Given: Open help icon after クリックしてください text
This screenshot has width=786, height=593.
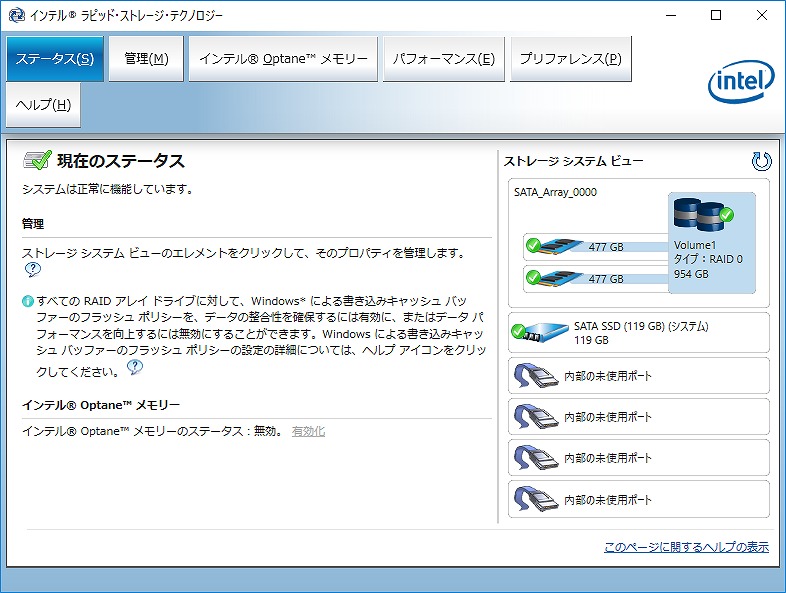Looking at the screenshot, I should click(x=135, y=367).
